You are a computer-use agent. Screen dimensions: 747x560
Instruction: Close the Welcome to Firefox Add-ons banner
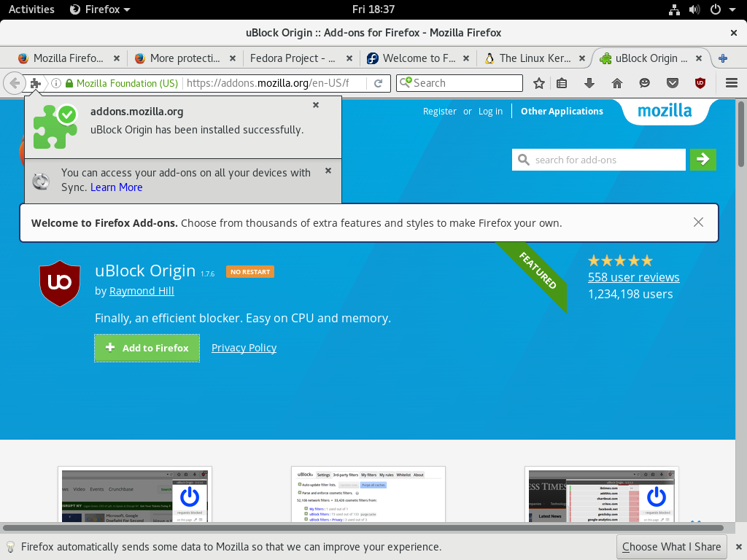[x=698, y=222]
